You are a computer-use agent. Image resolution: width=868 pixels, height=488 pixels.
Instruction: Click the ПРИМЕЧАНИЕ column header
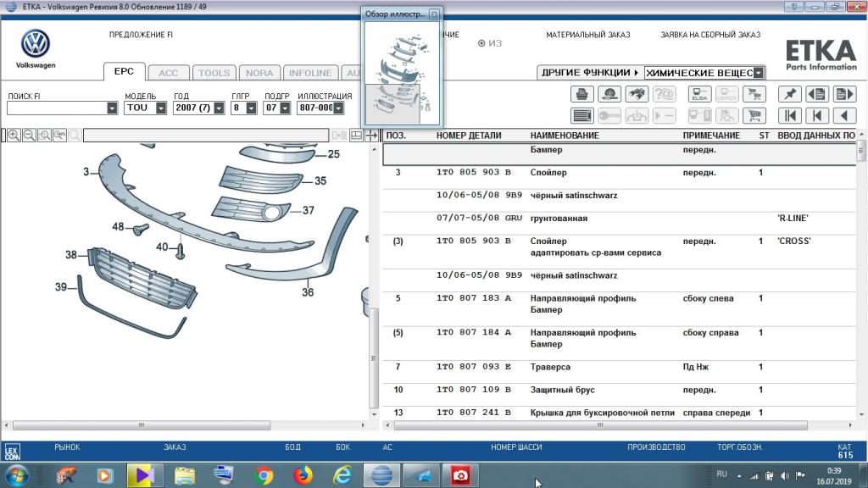point(711,135)
